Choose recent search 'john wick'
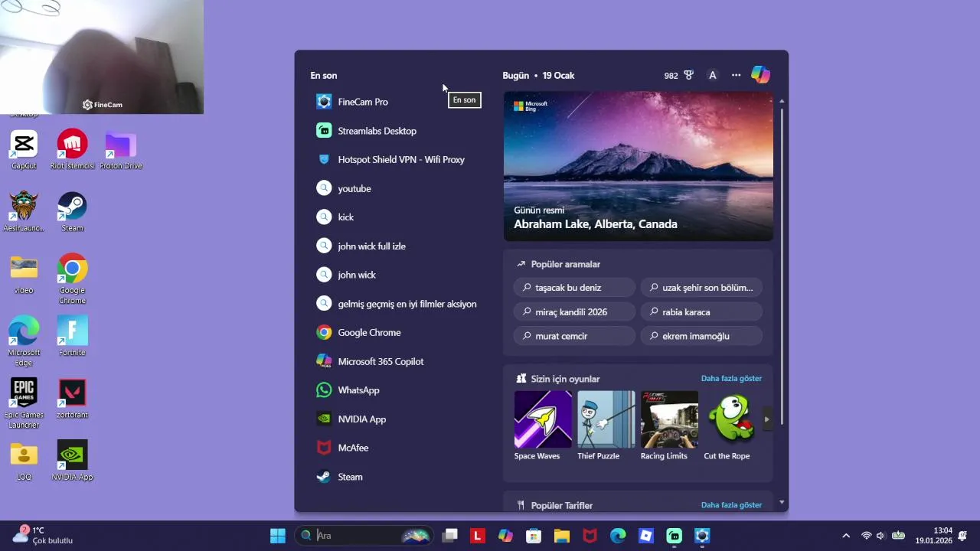The width and height of the screenshot is (980, 551). 398,275
